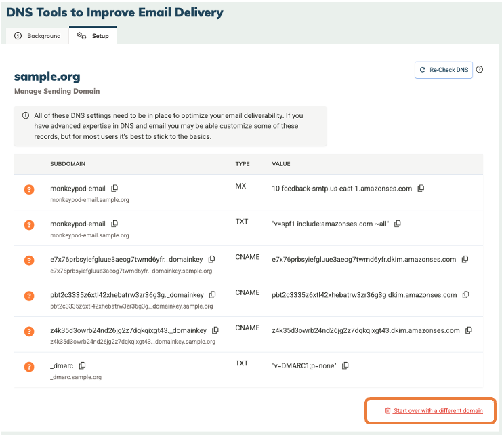Image resolution: width=504 pixels, height=436 pixels.
Task: Select text '10 feedback-smtp.us-east-1.amazonses.com'
Action: pos(341,189)
